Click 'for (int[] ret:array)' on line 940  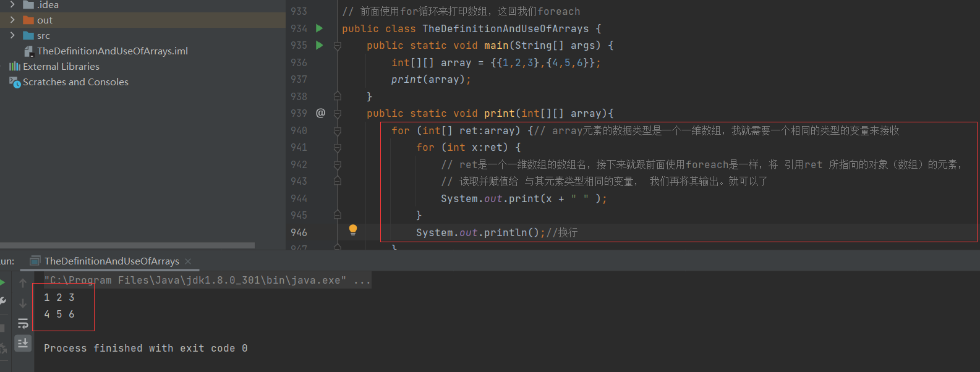[x=456, y=130]
